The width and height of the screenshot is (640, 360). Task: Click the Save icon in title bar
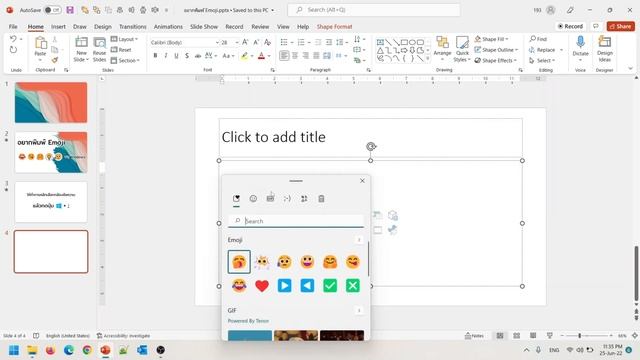[x=70, y=10]
